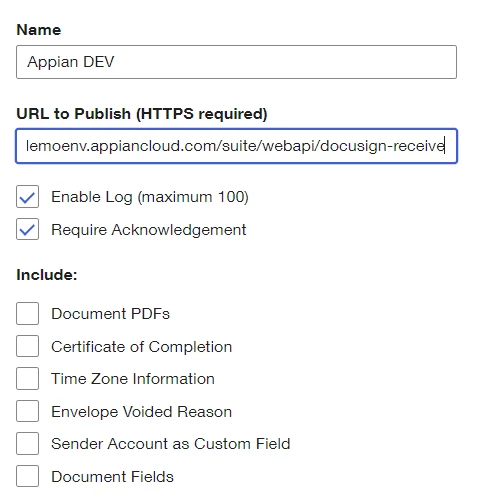Enable the Certificate of Completion option
497x504 pixels.
[27, 346]
